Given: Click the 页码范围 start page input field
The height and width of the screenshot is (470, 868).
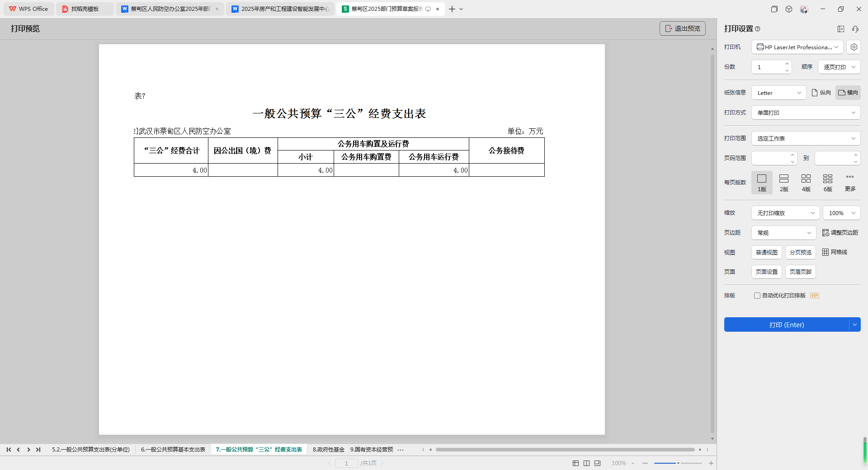Looking at the screenshot, I should 770,158.
